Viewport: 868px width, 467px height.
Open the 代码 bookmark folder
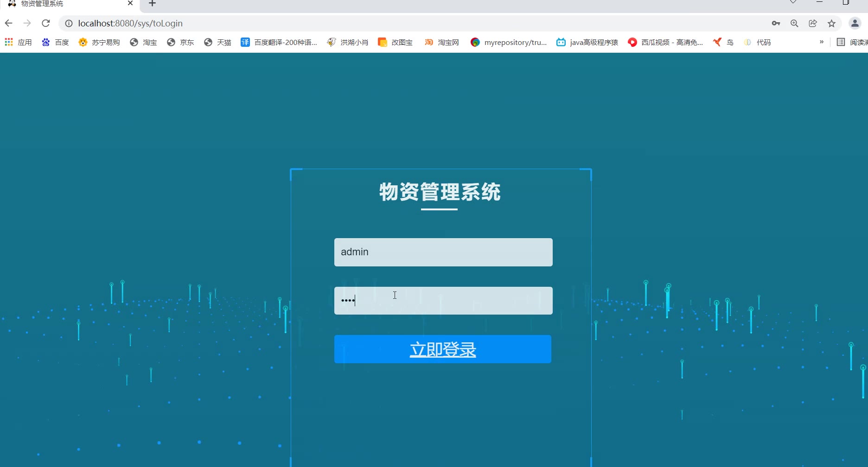pos(757,42)
